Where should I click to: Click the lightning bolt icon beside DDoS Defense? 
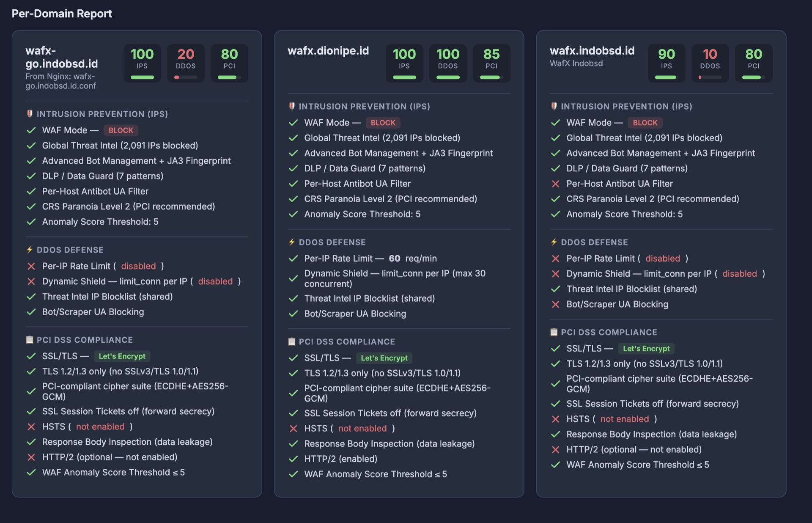(x=29, y=250)
